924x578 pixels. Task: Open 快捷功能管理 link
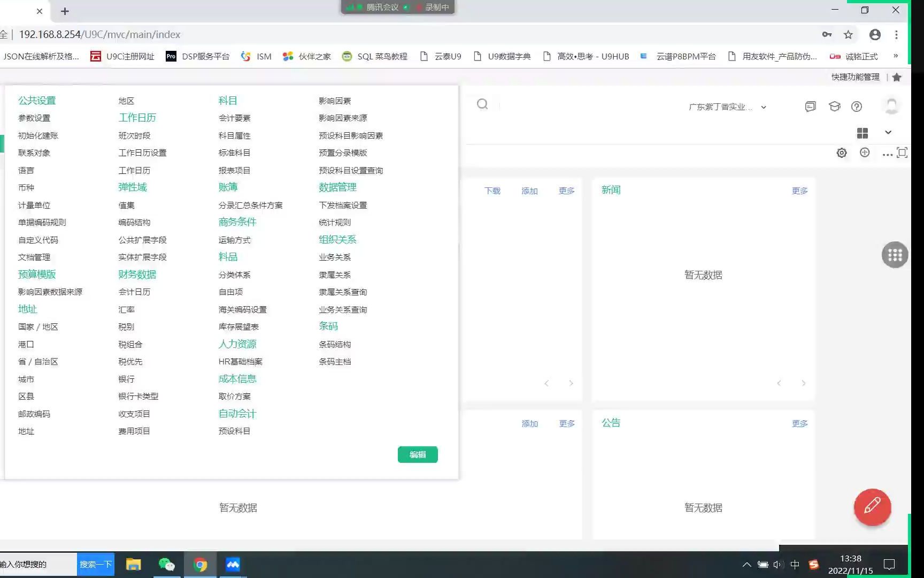pyautogui.click(x=855, y=77)
